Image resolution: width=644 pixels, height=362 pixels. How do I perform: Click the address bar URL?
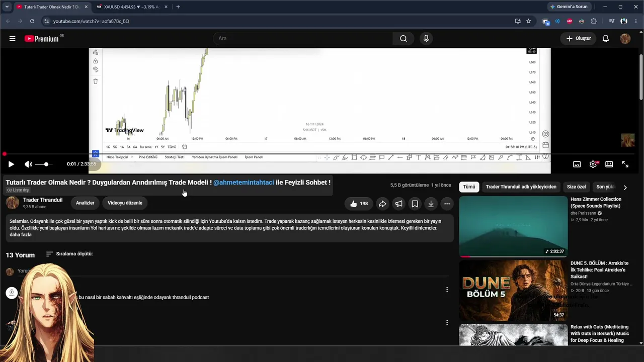point(92,21)
